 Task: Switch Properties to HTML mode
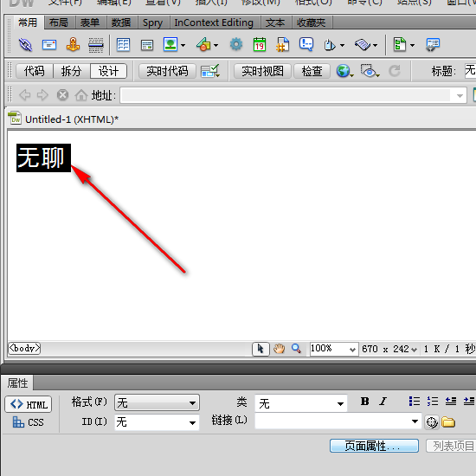(x=29, y=404)
